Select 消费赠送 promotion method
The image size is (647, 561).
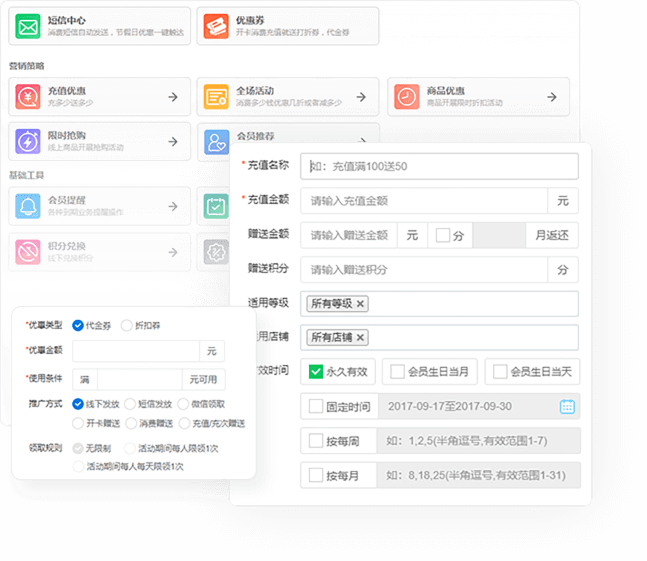point(131,423)
